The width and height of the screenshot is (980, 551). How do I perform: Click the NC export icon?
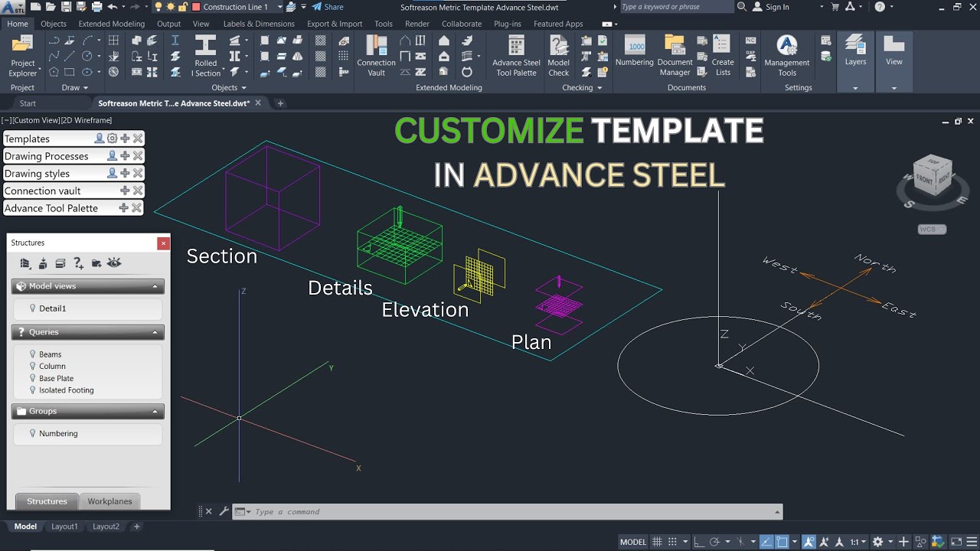750,41
